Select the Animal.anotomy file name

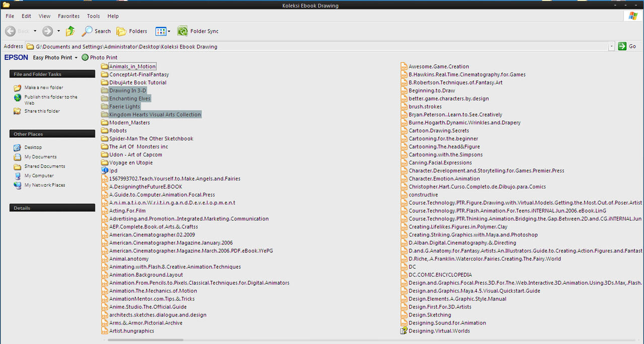point(129,259)
